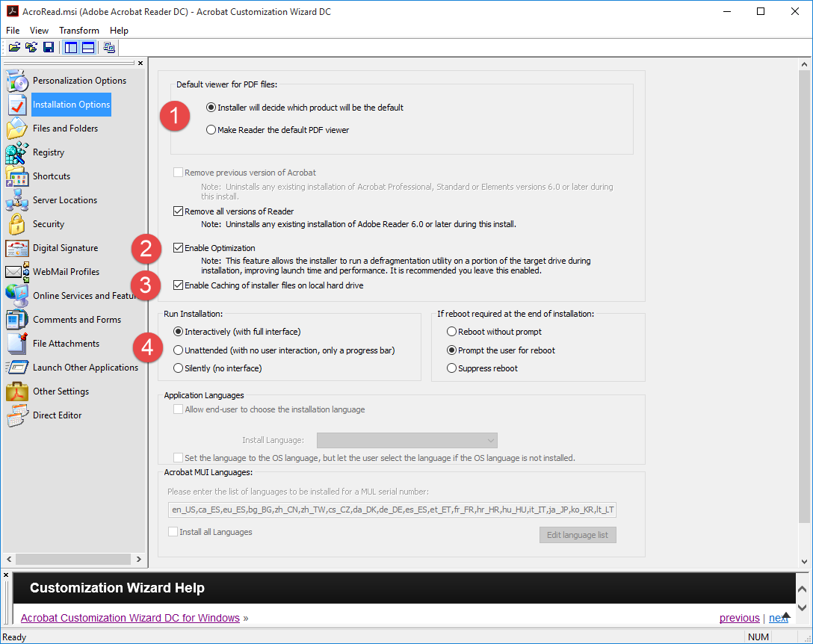Click the MUI languages list text field
Image resolution: width=813 pixels, height=644 pixels.
[x=392, y=510]
